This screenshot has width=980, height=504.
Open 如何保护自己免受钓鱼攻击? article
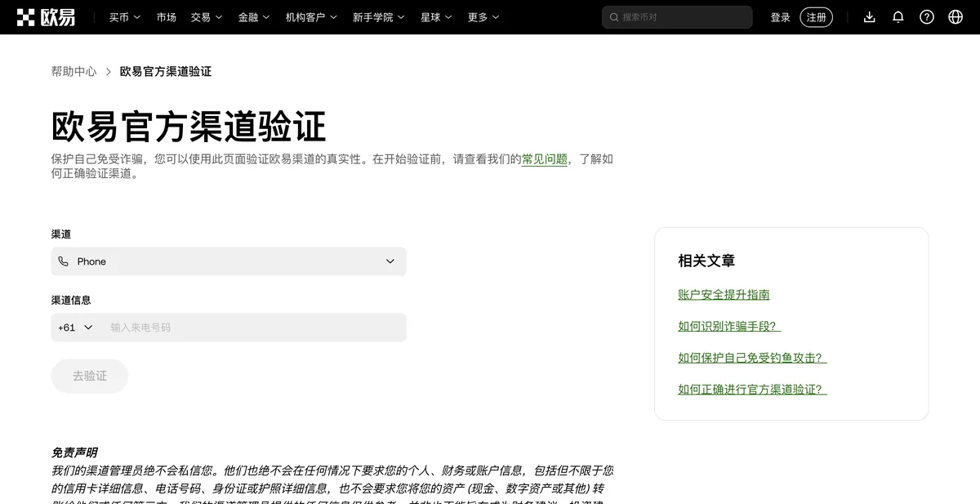(x=752, y=358)
